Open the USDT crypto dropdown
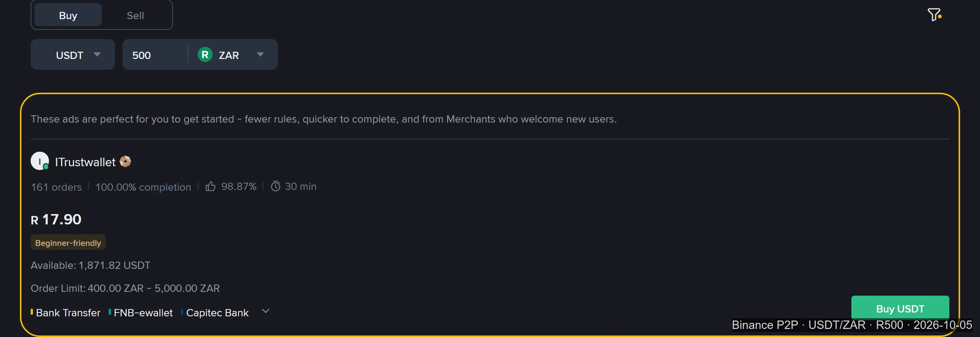 [73, 54]
